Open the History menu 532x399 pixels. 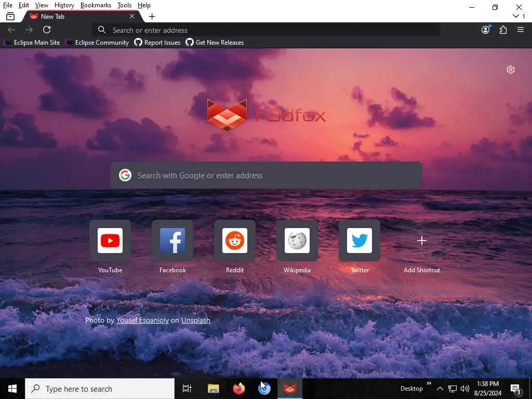[x=64, y=5]
